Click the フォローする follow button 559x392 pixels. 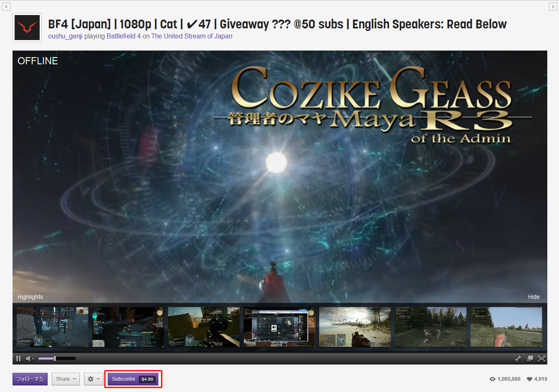coord(30,379)
